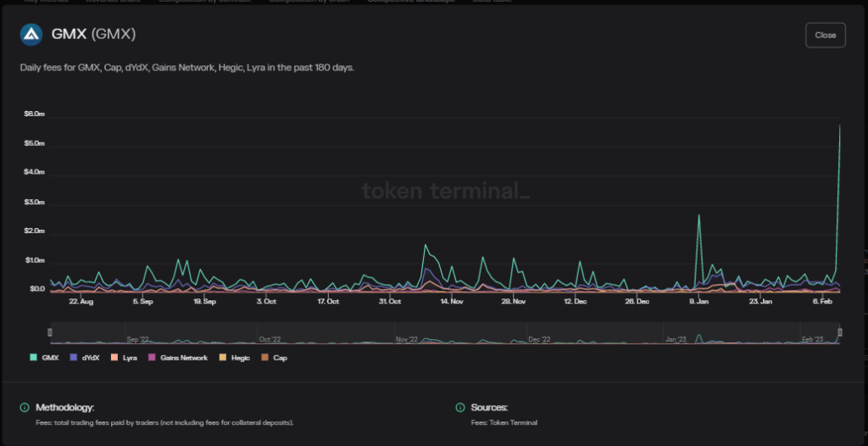Click Jan '23 in the range navigator
The width and height of the screenshot is (868, 446).
[x=675, y=339]
